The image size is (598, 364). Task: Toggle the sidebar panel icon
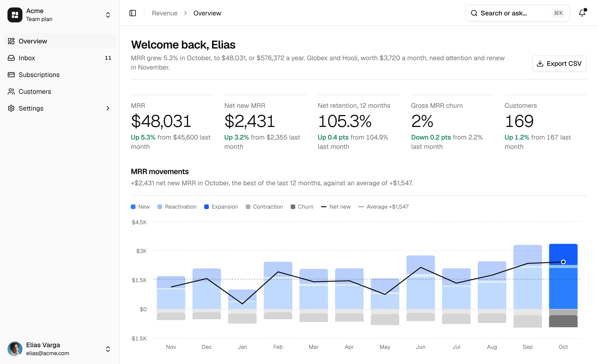133,13
